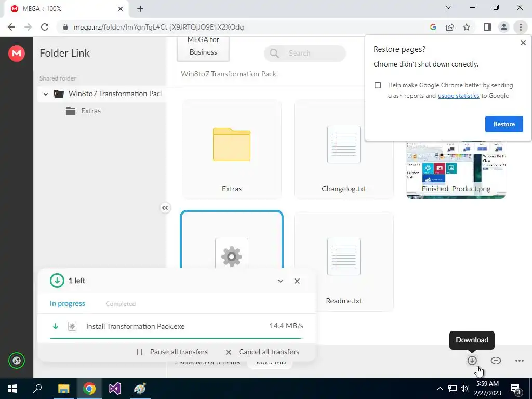This screenshot has height=399, width=532.
Task: Click Win8to7 Transformation Pack breadcrumb
Action: (229, 74)
